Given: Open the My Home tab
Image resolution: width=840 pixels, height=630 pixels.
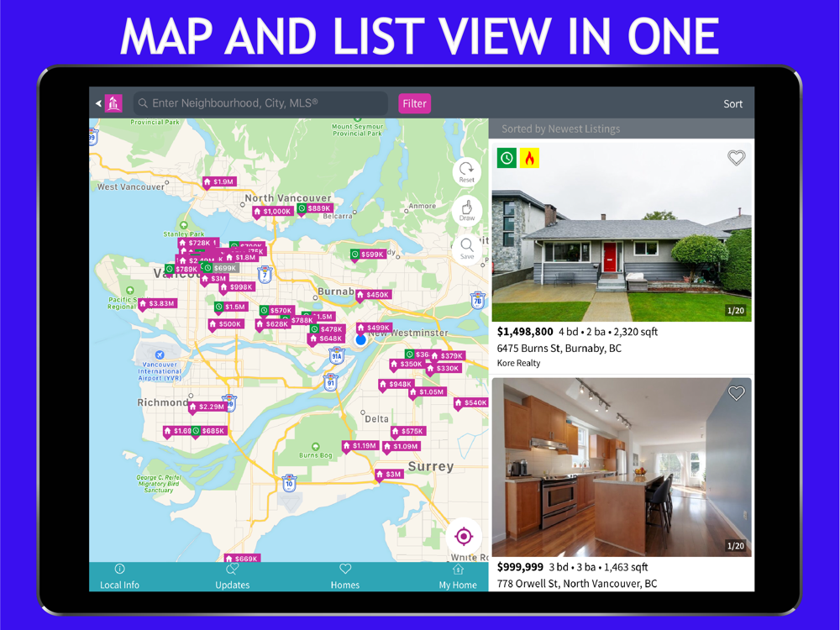Looking at the screenshot, I should tap(458, 577).
